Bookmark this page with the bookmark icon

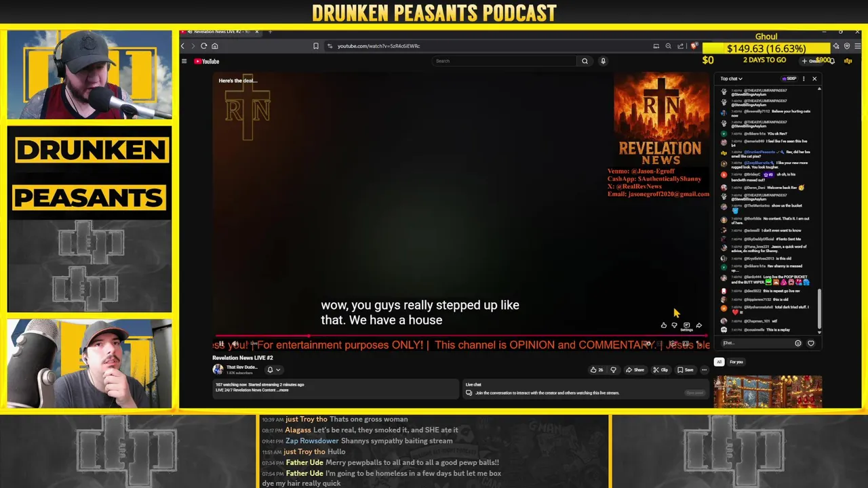pyautogui.click(x=315, y=46)
